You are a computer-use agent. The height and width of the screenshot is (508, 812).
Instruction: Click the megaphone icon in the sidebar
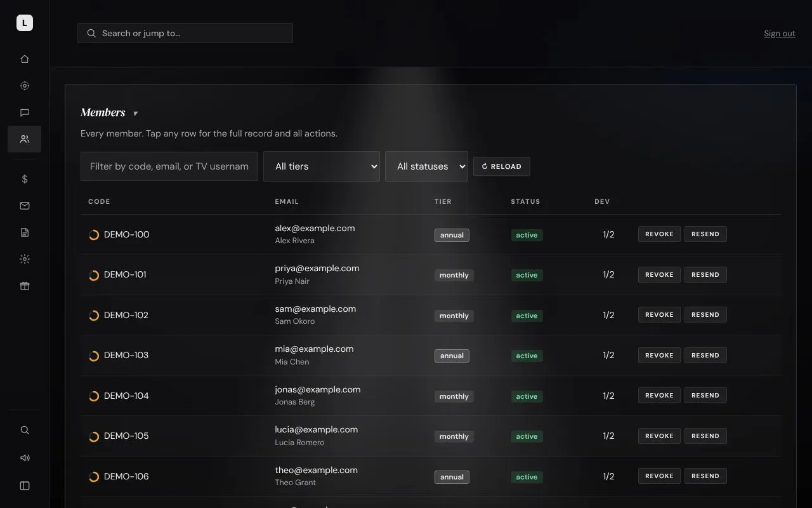click(x=25, y=458)
